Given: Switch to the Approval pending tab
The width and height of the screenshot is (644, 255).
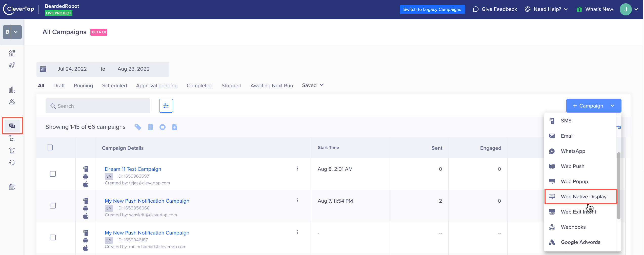Looking at the screenshot, I should click(157, 86).
